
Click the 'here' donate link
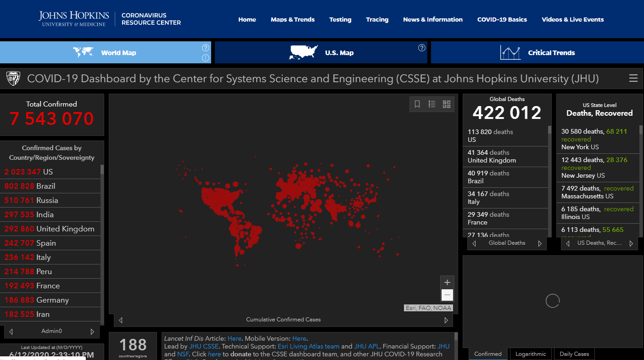[x=214, y=354]
